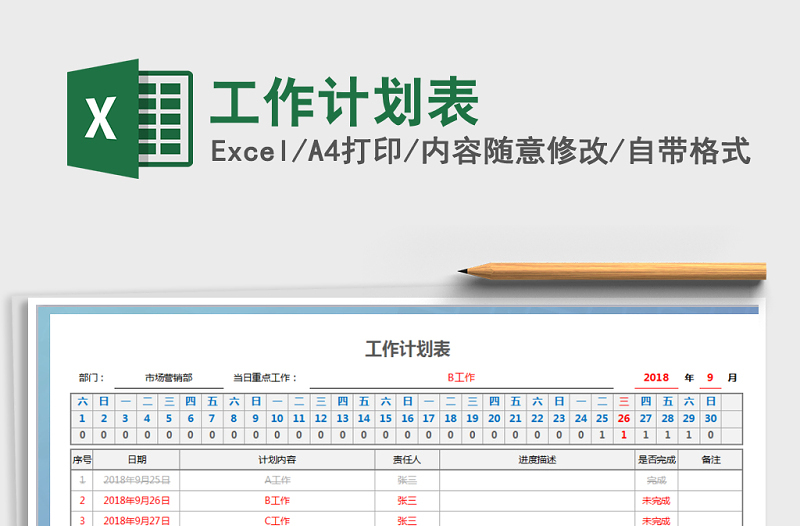The width and height of the screenshot is (800, 526).
Task: Select the red count 1 below date 26
Action: click(624, 435)
